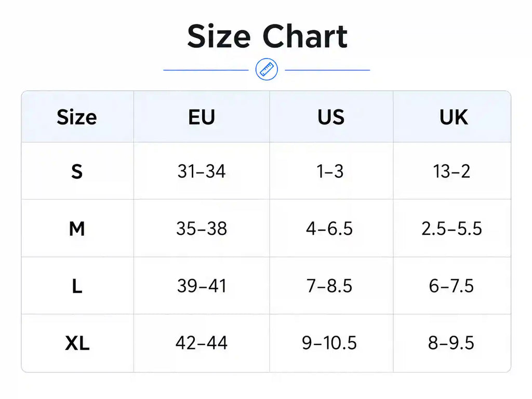This screenshot has width=532, height=399.
Task: Select the Size column header
Action: click(x=77, y=117)
